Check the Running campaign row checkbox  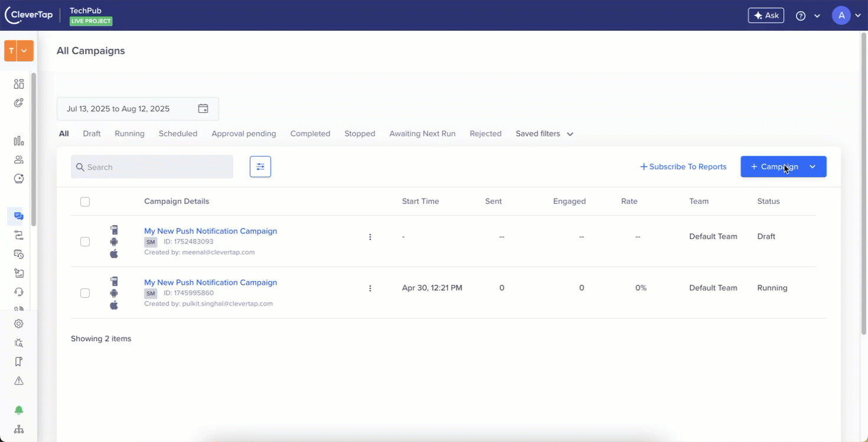85,293
